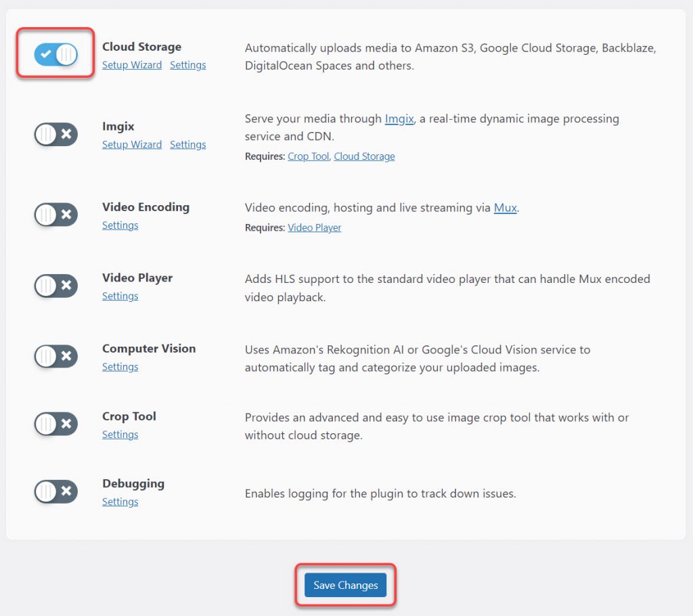Click 'Adds HLS support' description text
The image size is (693, 616).
(x=447, y=288)
